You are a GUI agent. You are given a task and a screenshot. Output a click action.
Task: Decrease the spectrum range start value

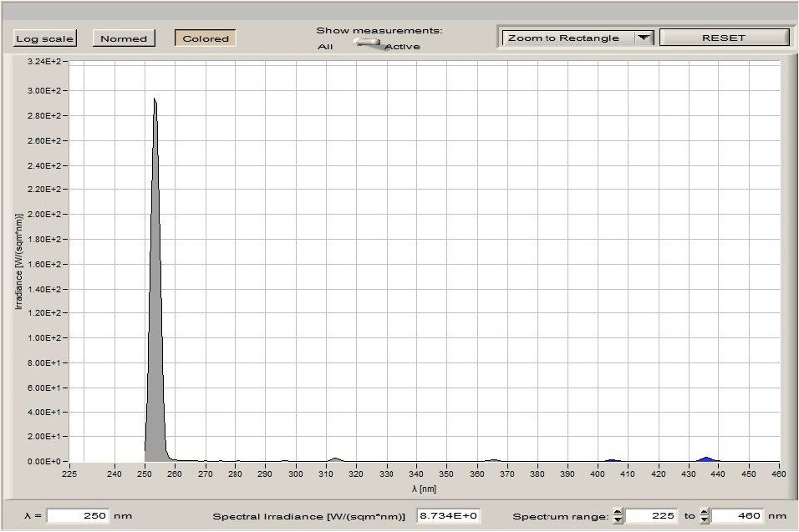[618, 519]
